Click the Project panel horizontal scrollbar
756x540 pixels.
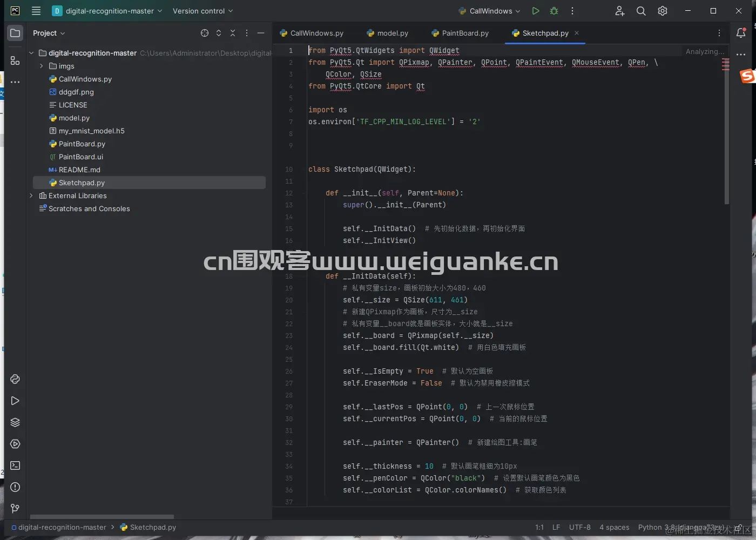point(102,517)
